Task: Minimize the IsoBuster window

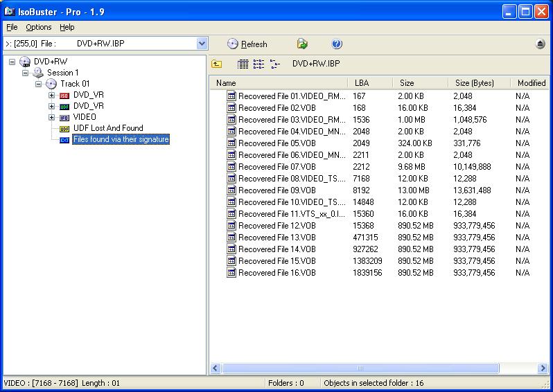Action: pyautogui.click(x=509, y=12)
